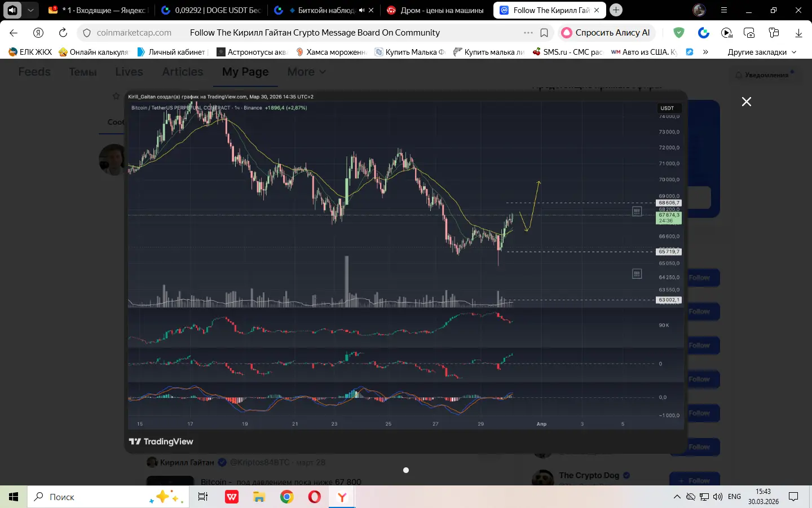Open the Купить Малька bookmark with wiki icon
Image resolution: width=812 pixels, height=508 pixels.
point(410,52)
